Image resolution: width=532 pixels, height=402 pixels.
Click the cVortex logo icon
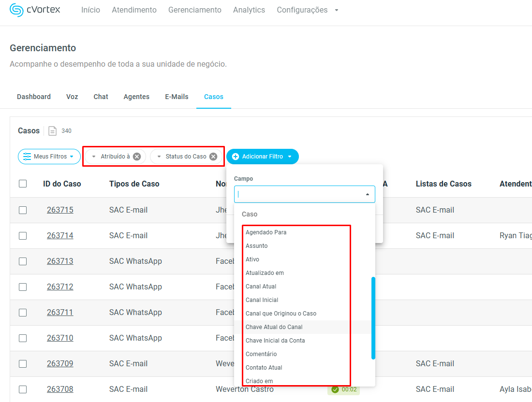point(16,10)
